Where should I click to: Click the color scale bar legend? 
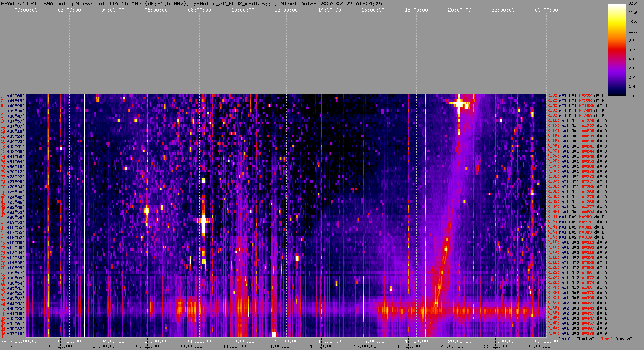pos(617,50)
